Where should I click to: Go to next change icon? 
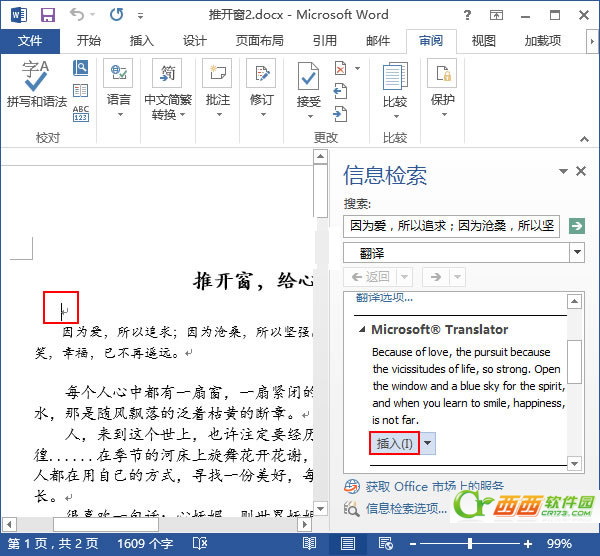[340, 114]
